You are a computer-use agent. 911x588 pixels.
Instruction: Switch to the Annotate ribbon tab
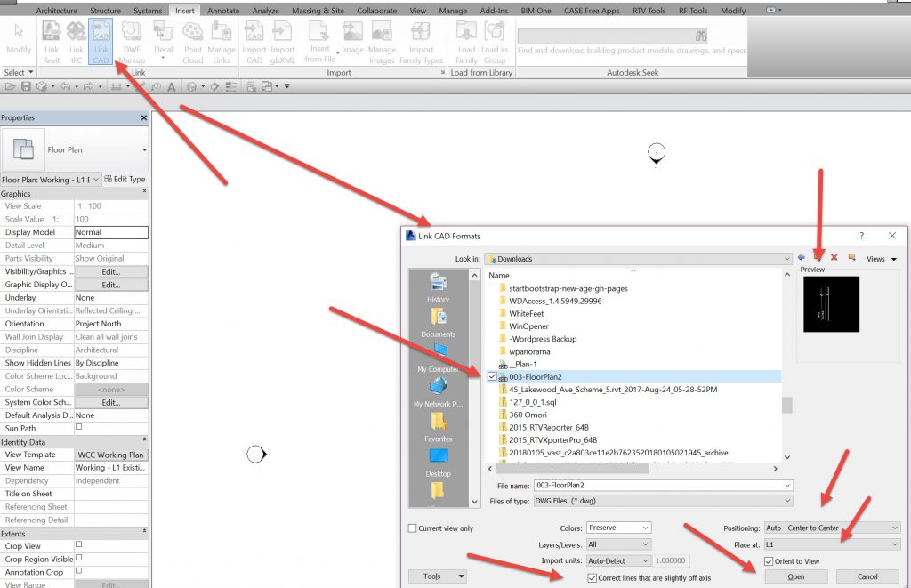pos(223,11)
